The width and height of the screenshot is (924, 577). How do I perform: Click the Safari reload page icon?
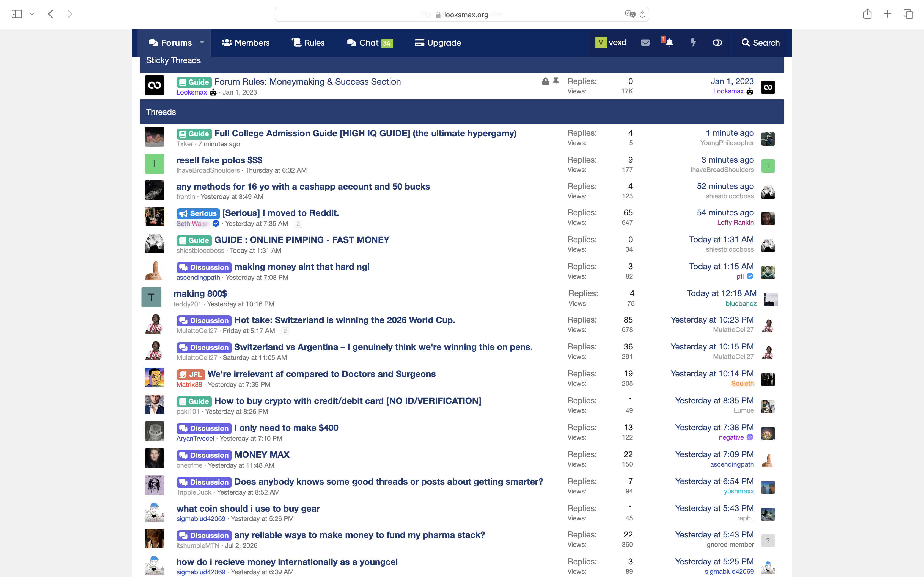pos(642,15)
